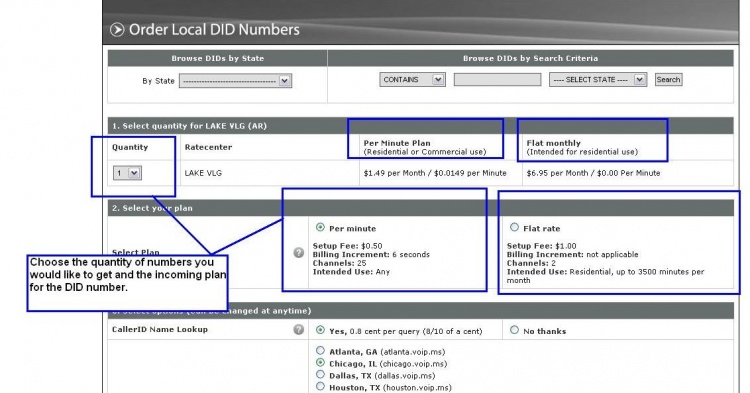Click the help icon next to Select Plan
This screenshot has height=393, width=750.
point(298,252)
